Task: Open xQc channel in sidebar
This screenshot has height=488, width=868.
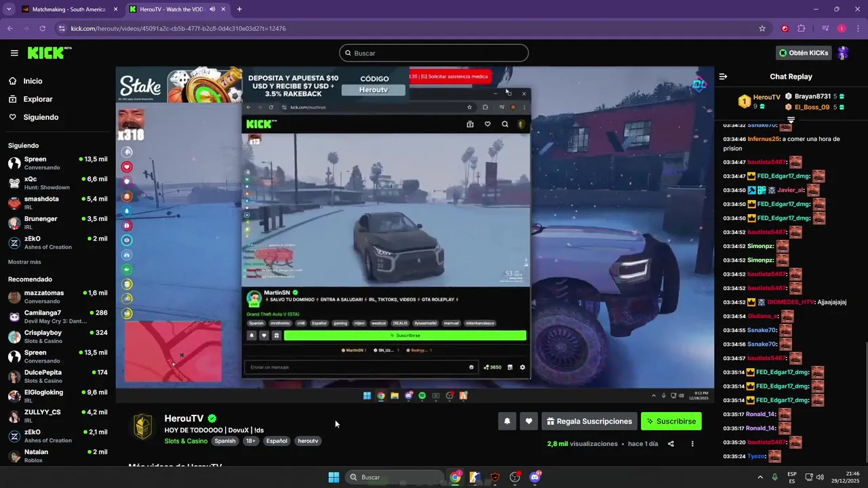Action: coord(58,183)
